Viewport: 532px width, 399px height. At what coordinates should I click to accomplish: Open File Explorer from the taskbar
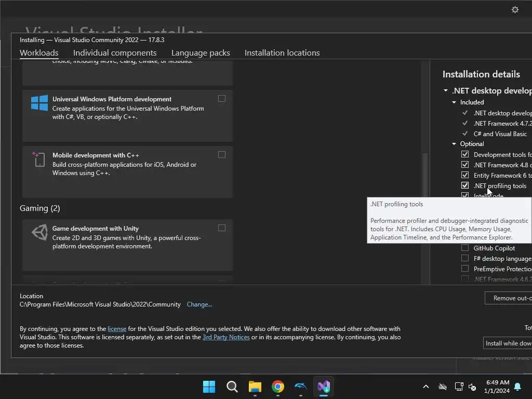point(255,387)
